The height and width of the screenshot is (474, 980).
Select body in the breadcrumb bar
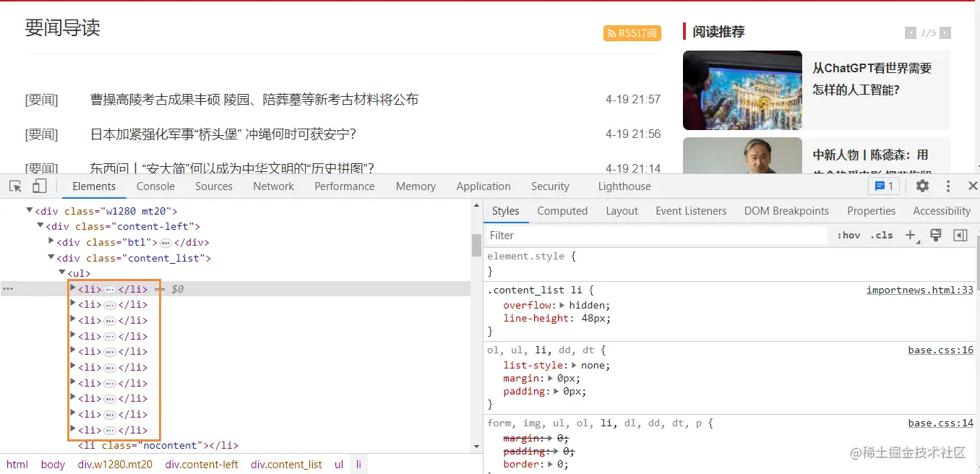pyautogui.click(x=53, y=464)
